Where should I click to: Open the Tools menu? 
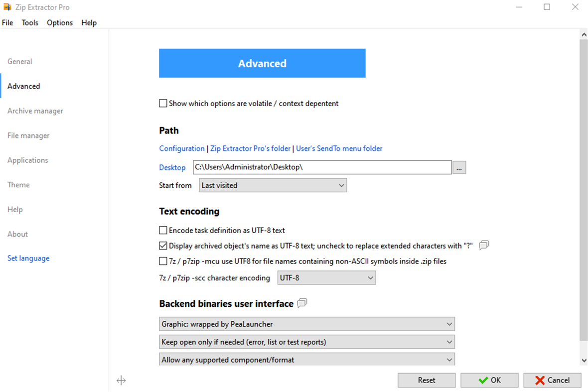[29, 22]
